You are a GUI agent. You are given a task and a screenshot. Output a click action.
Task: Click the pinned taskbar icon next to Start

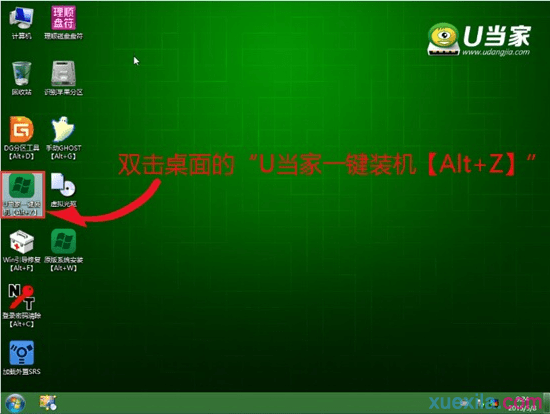(x=48, y=403)
